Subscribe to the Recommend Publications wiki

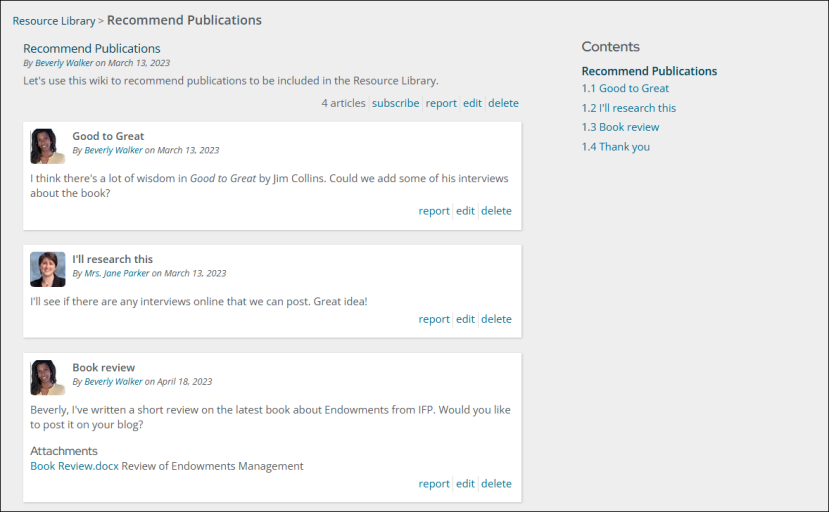395,103
